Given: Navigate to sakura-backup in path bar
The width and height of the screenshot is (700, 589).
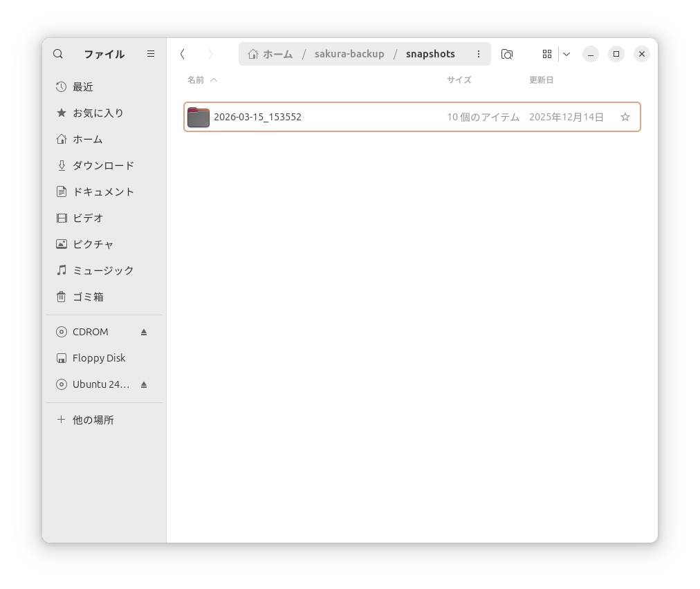Looking at the screenshot, I should coord(349,54).
